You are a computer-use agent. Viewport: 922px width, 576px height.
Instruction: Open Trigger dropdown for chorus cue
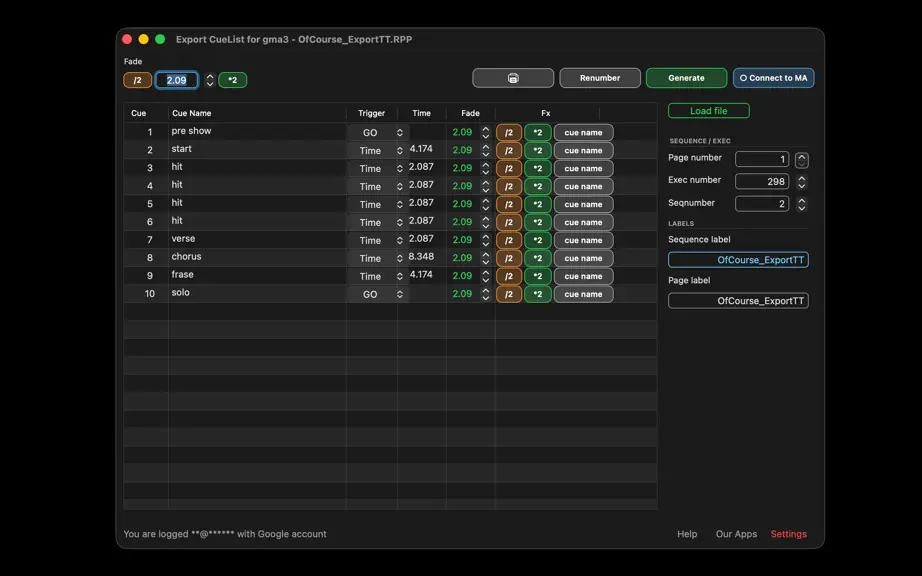[377, 258]
